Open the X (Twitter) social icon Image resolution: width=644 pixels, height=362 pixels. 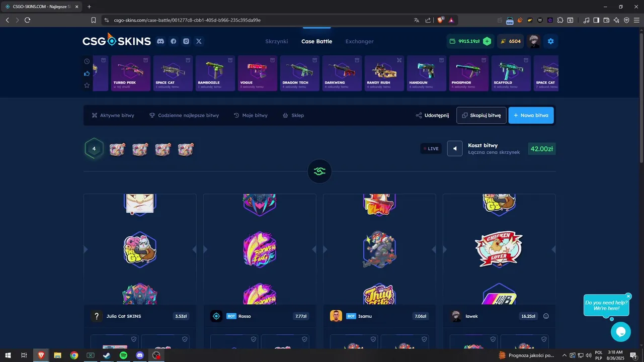coord(199,41)
